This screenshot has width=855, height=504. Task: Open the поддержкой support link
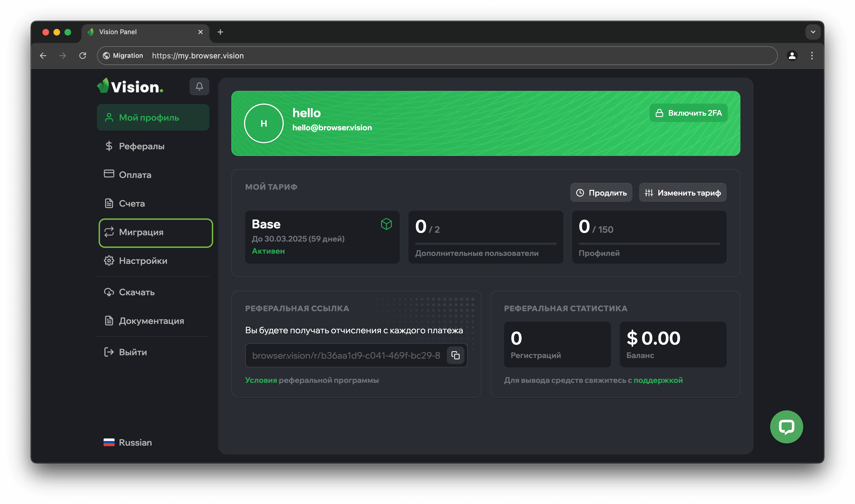[x=658, y=380]
